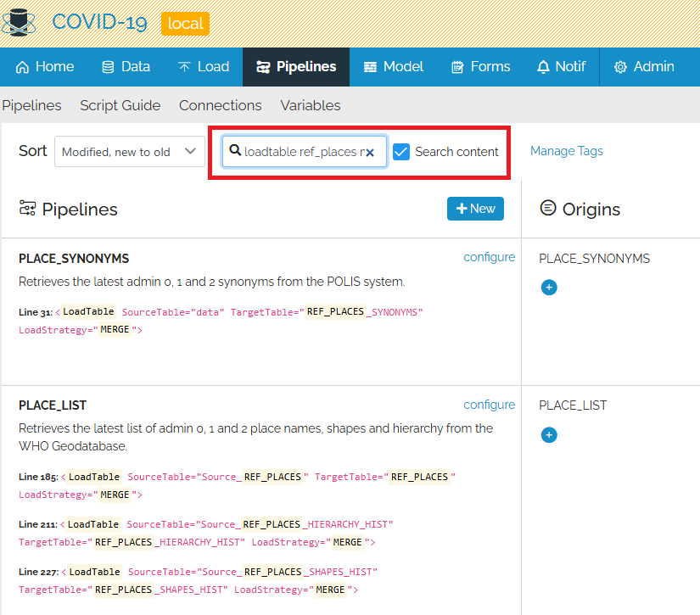Click the Line 185 search result

(x=237, y=485)
